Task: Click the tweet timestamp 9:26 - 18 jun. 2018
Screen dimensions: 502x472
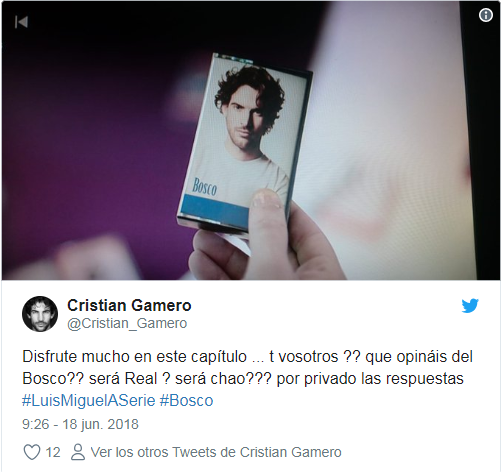Action: [x=80, y=424]
